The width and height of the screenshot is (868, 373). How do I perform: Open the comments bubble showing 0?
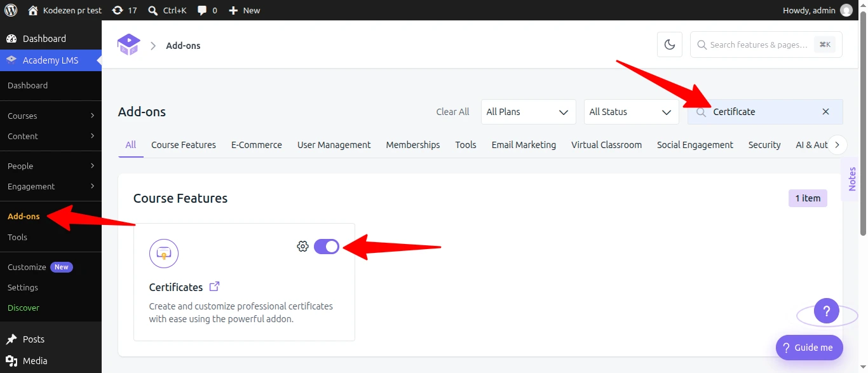208,10
